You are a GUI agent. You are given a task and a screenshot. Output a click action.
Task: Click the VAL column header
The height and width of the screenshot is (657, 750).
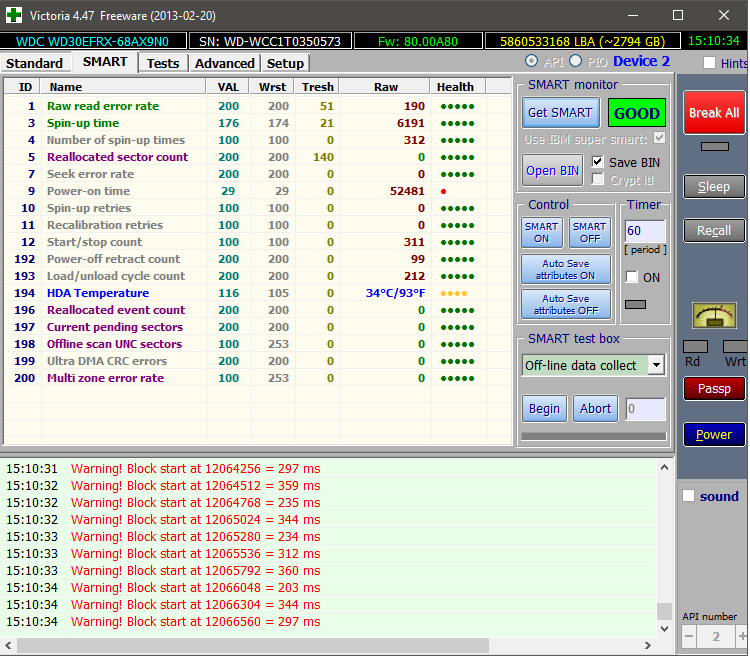[228, 87]
